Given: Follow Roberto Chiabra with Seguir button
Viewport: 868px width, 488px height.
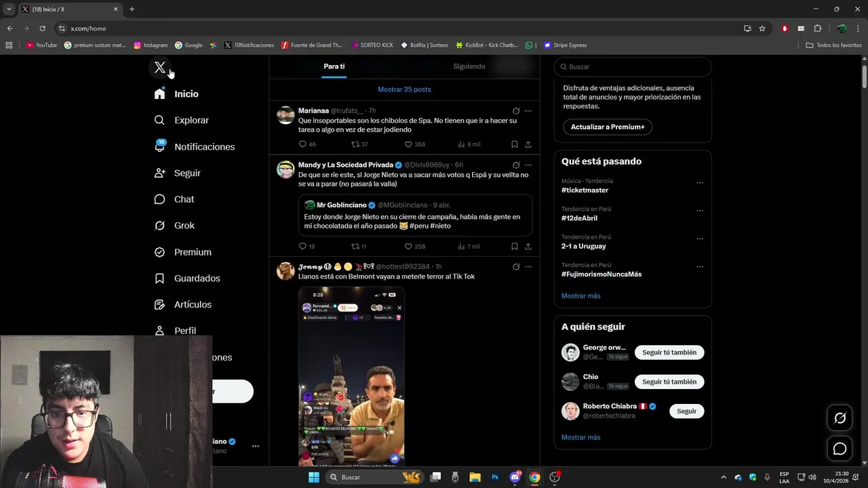Looking at the screenshot, I should point(686,411).
